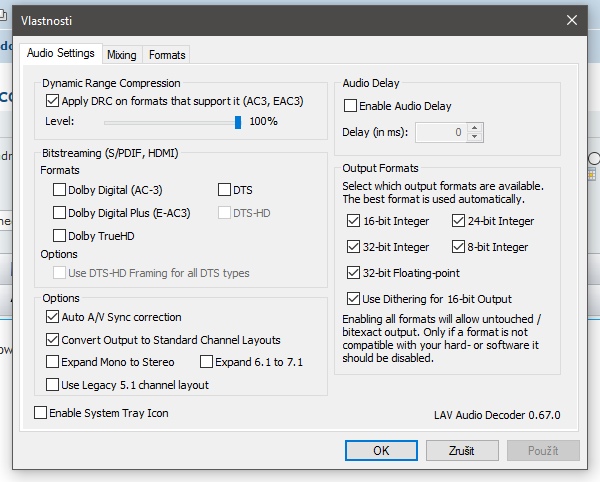
Task: Open the Formats tab
Action: 168,55
